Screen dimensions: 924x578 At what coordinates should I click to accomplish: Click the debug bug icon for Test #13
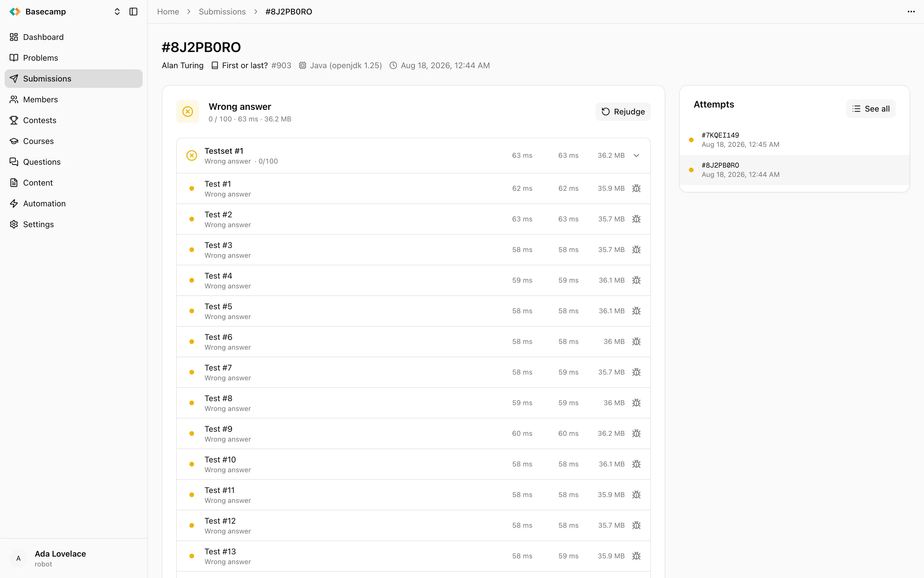(636, 556)
